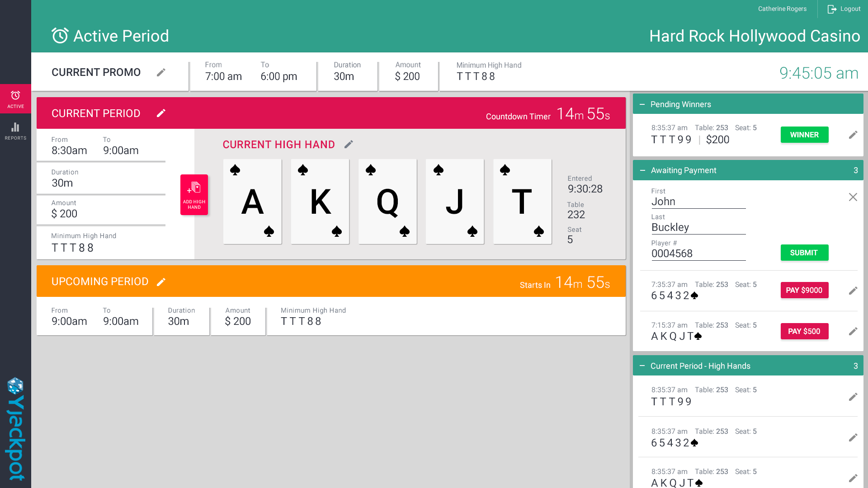Edit the first TTT99 high hand entry
Image resolution: width=868 pixels, height=488 pixels.
click(853, 397)
